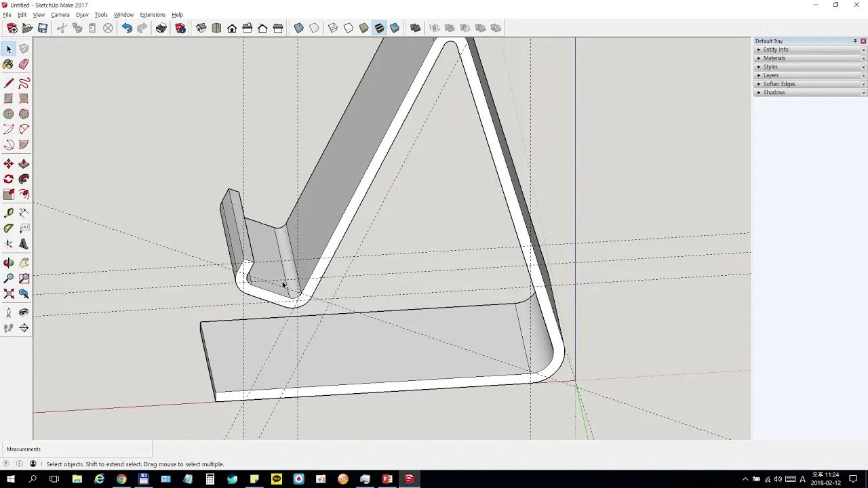Image resolution: width=868 pixels, height=488 pixels.
Task: Save the model with the floppy icon
Action: [x=43, y=28]
